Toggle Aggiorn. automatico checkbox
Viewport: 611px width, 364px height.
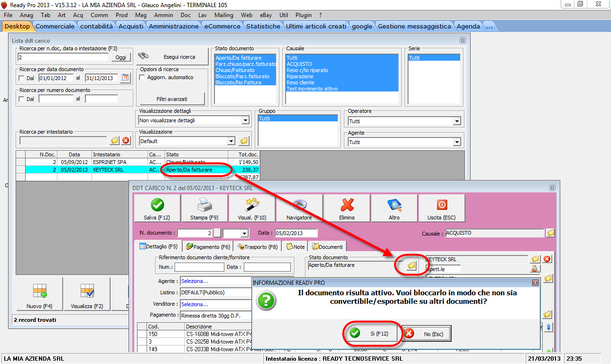[x=142, y=77]
